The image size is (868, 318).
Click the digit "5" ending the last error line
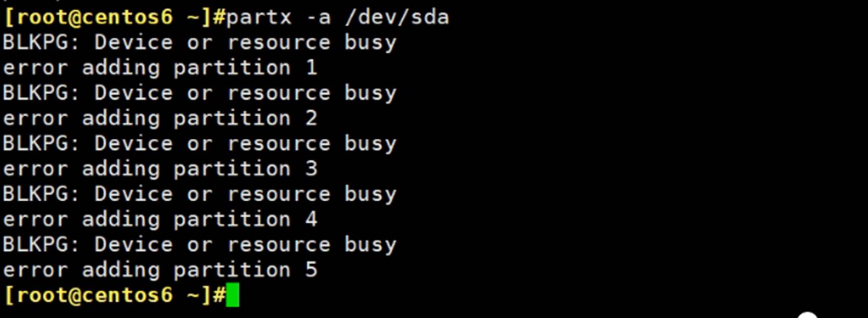311,271
